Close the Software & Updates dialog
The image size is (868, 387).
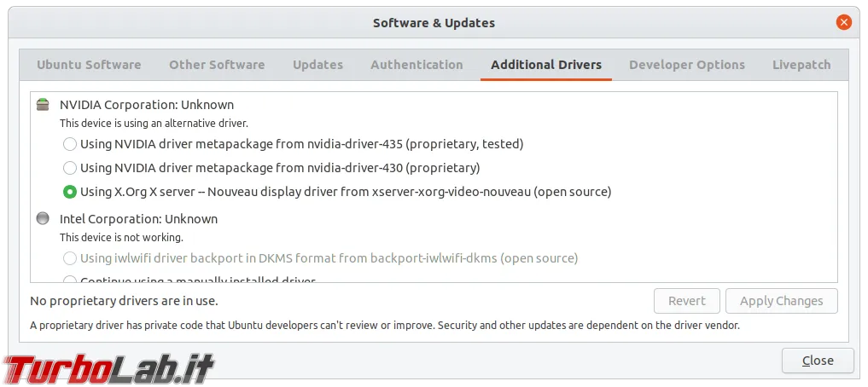[818, 361]
